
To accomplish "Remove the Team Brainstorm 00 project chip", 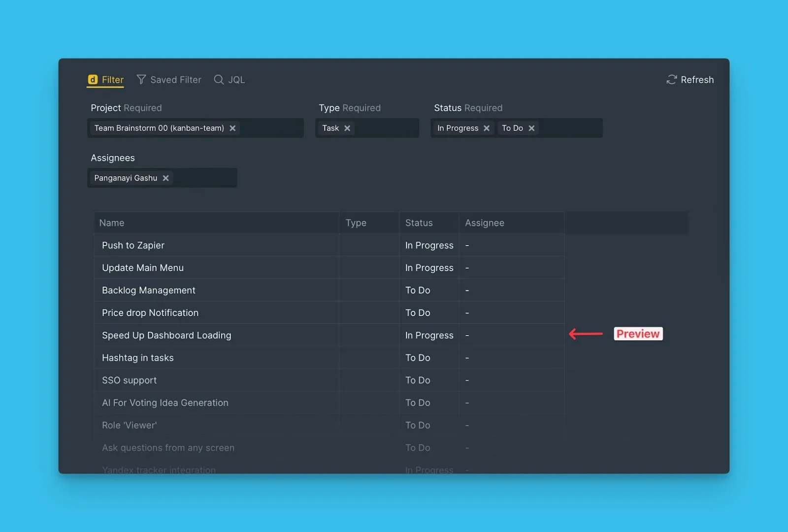I will click(x=232, y=128).
